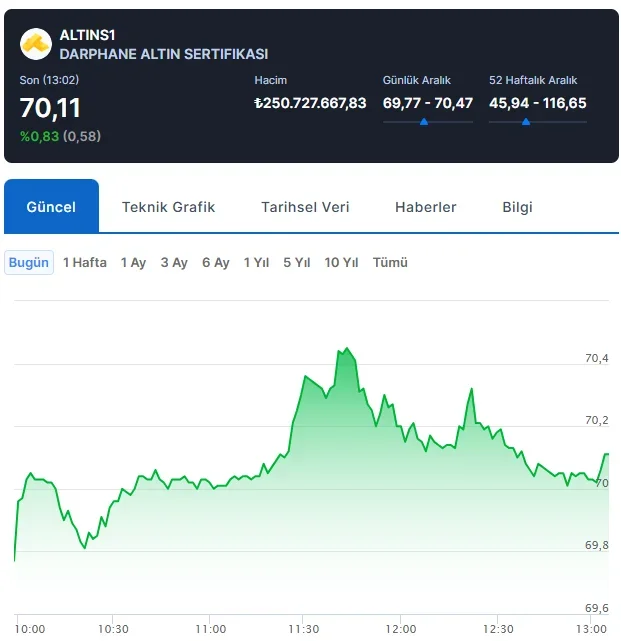This screenshot has height=641, width=621.
Task: Click the daily range blue triangle marker
Action: pyautogui.click(x=424, y=121)
